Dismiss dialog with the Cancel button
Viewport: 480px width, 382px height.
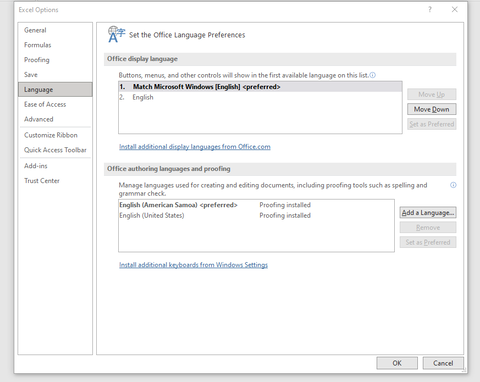(x=443, y=363)
